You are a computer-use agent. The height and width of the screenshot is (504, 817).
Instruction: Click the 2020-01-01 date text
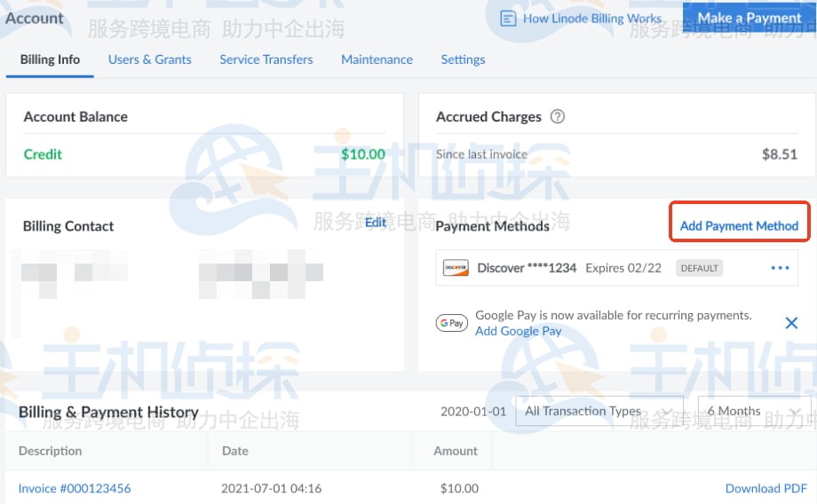473,412
